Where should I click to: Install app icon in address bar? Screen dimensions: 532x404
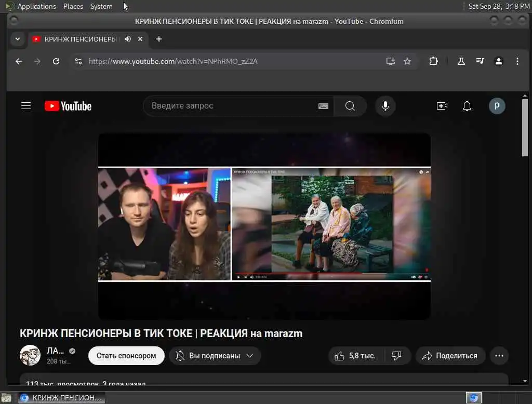(x=391, y=61)
